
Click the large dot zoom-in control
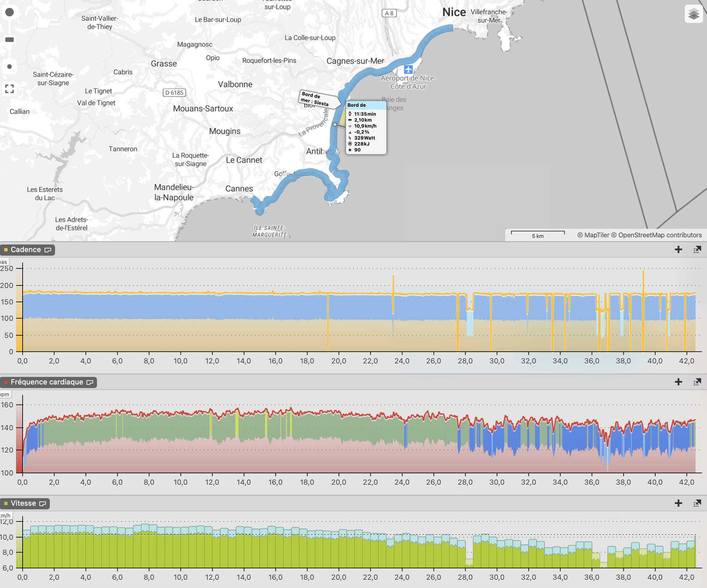(10, 12)
